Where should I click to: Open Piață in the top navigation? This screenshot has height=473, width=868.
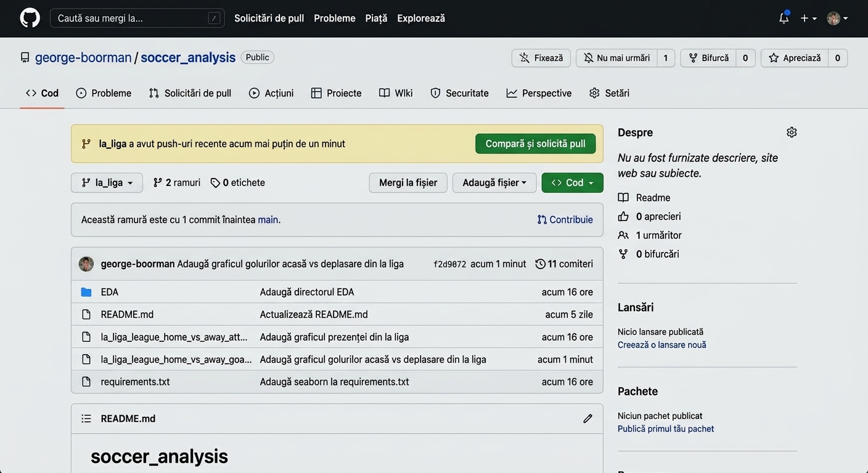376,18
